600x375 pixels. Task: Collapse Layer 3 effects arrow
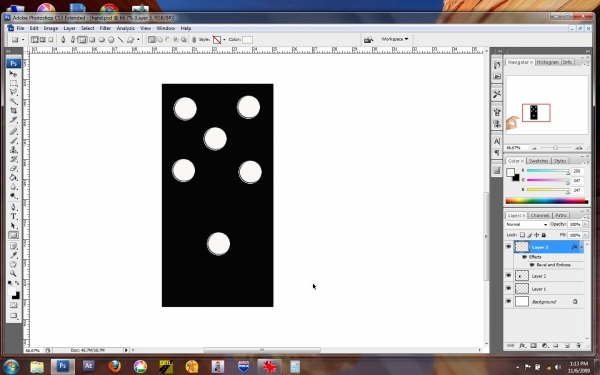[x=582, y=247]
